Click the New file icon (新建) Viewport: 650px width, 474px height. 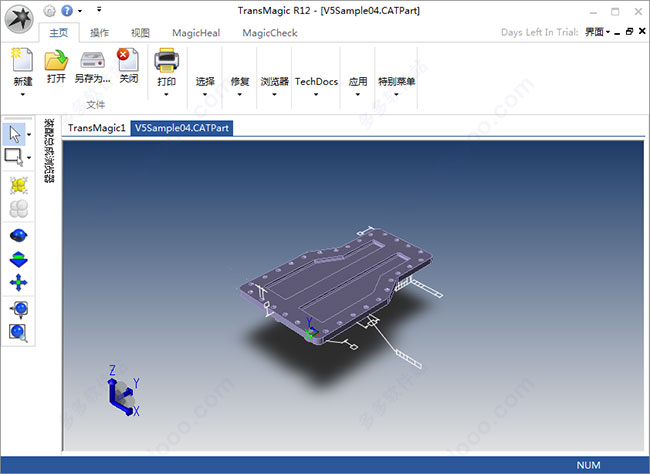pos(22,60)
